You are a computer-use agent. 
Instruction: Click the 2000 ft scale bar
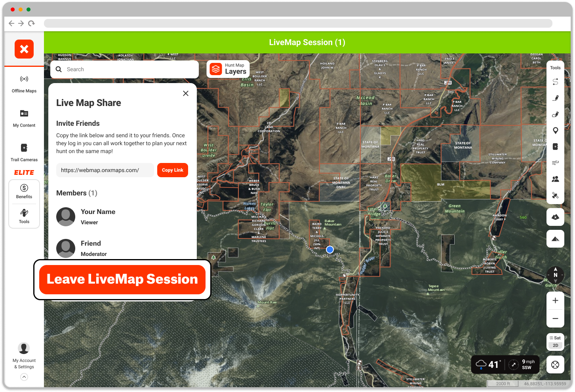(x=503, y=384)
